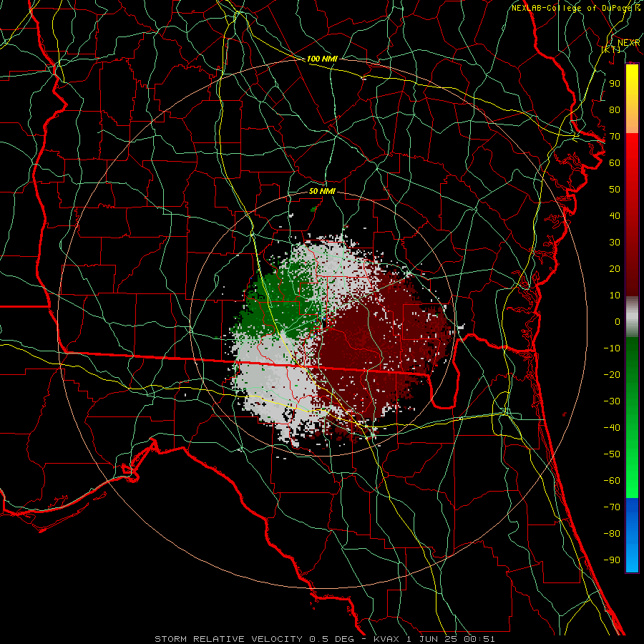Click the -70 value on the velocity scale

[x=612, y=507]
